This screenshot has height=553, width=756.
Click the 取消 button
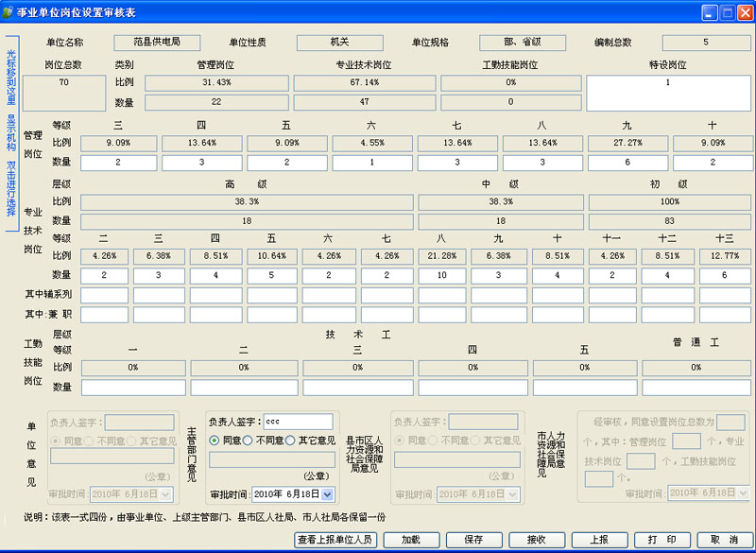click(x=725, y=540)
